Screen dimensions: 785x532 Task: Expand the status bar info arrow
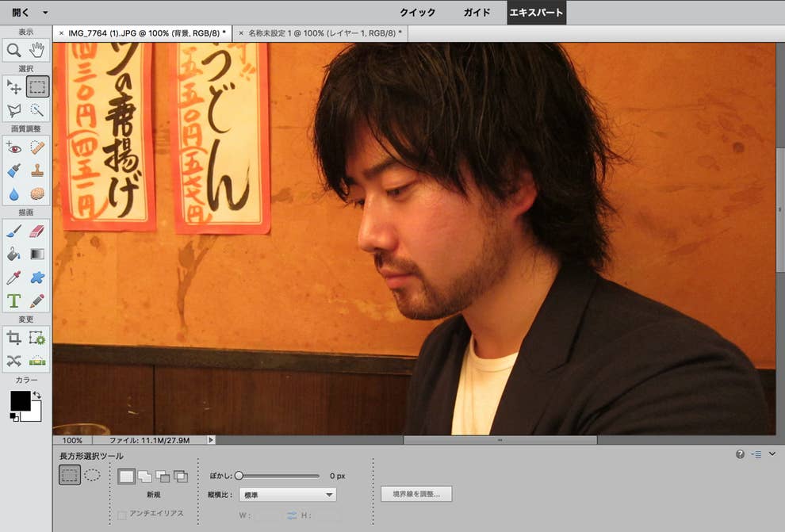tap(210, 440)
